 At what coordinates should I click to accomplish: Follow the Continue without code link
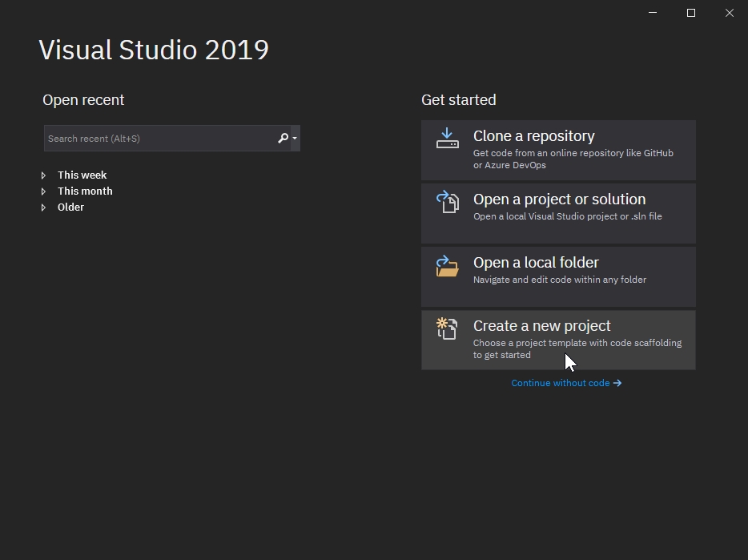(x=566, y=383)
